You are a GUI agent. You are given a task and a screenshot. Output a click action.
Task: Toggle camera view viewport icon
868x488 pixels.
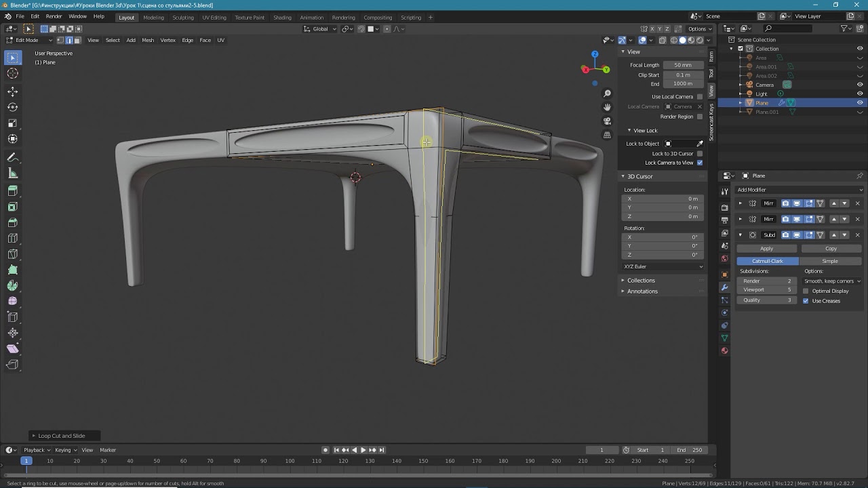607,121
